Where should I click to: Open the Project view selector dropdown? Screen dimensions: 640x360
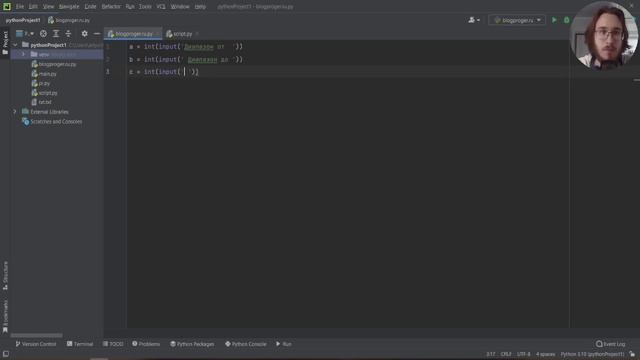pos(24,33)
